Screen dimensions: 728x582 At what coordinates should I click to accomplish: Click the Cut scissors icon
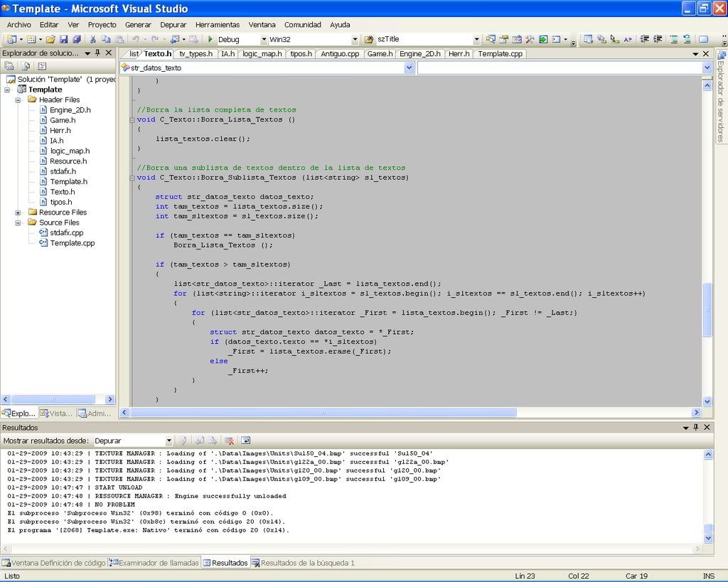pyautogui.click(x=93, y=40)
